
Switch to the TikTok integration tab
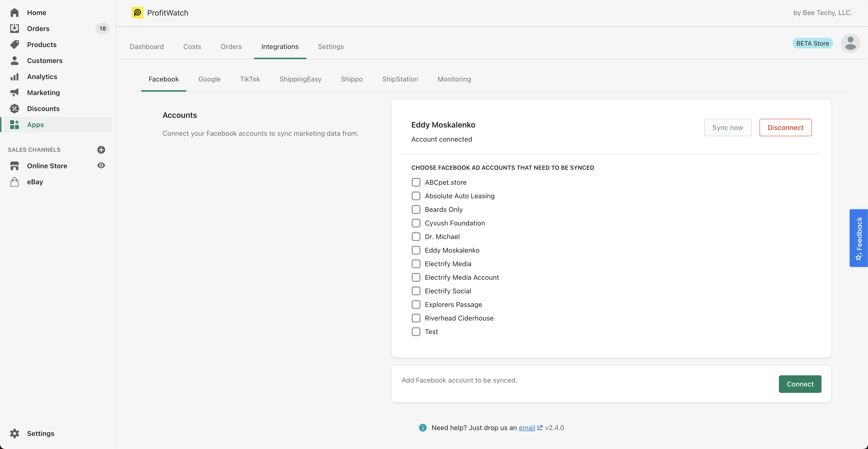coord(250,79)
